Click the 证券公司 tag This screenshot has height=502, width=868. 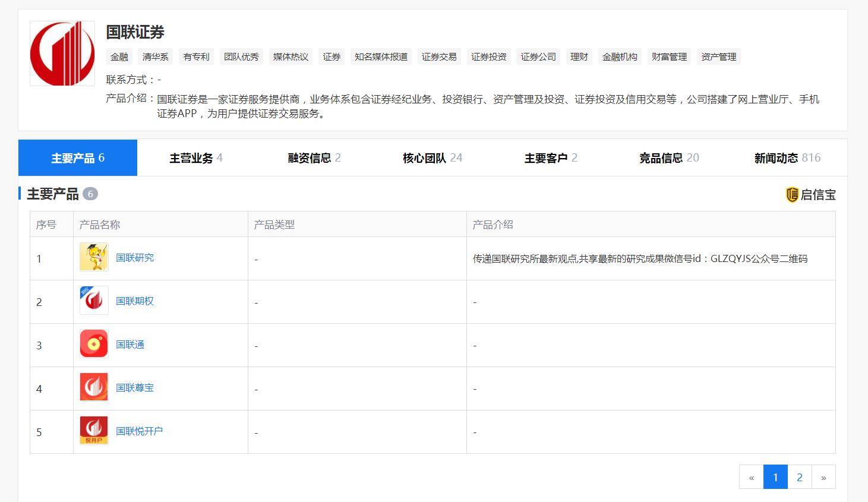[x=538, y=57]
